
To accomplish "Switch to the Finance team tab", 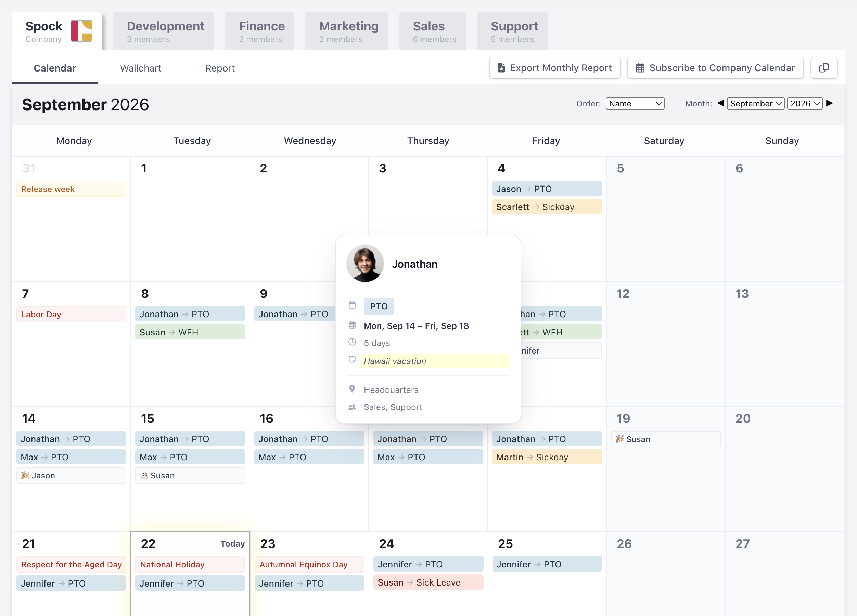I will click(x=260, y=31).
